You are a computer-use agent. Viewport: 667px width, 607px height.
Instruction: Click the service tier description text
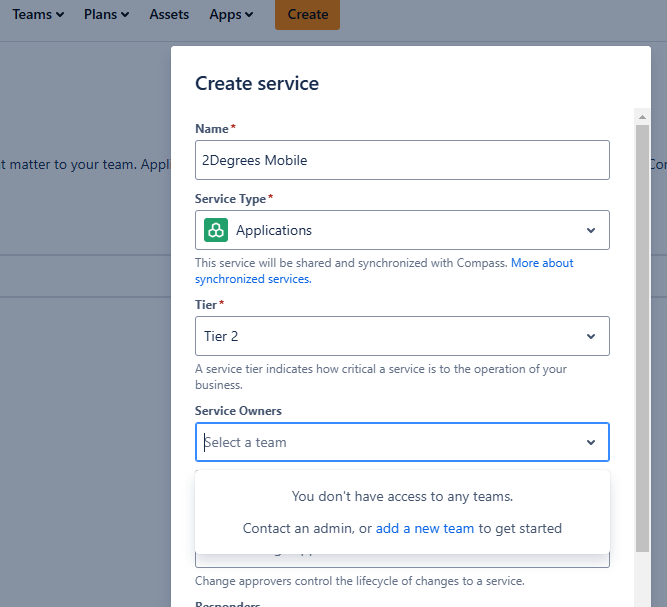pos(381,377)
